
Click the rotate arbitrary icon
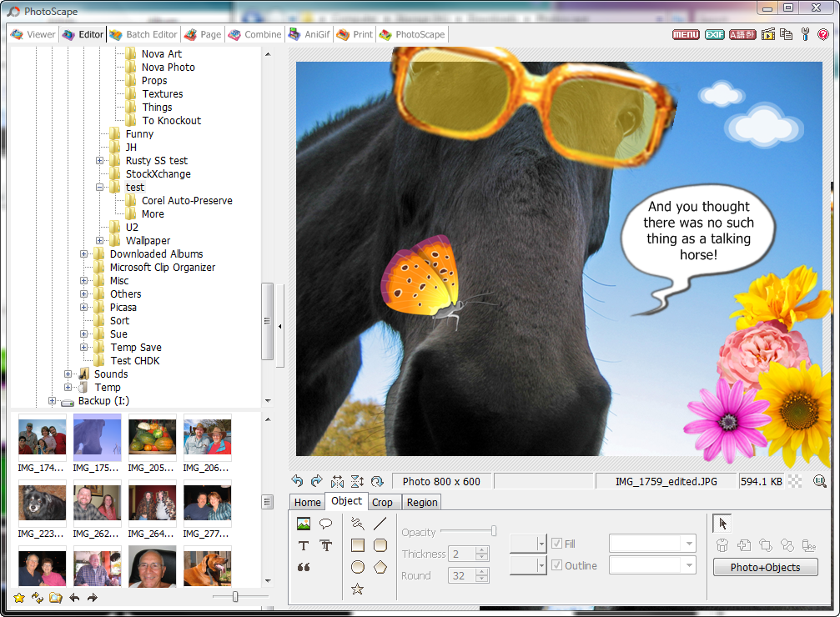pos(377,481)
